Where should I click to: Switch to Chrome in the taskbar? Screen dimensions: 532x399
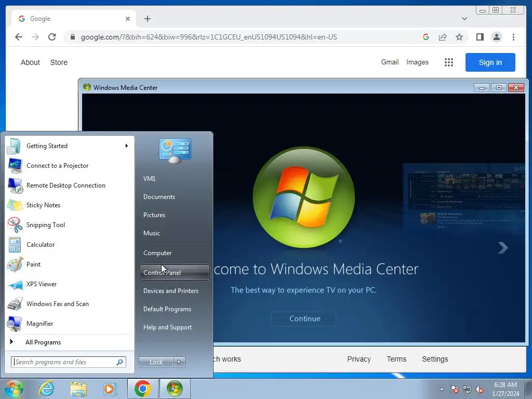(143, 389)
